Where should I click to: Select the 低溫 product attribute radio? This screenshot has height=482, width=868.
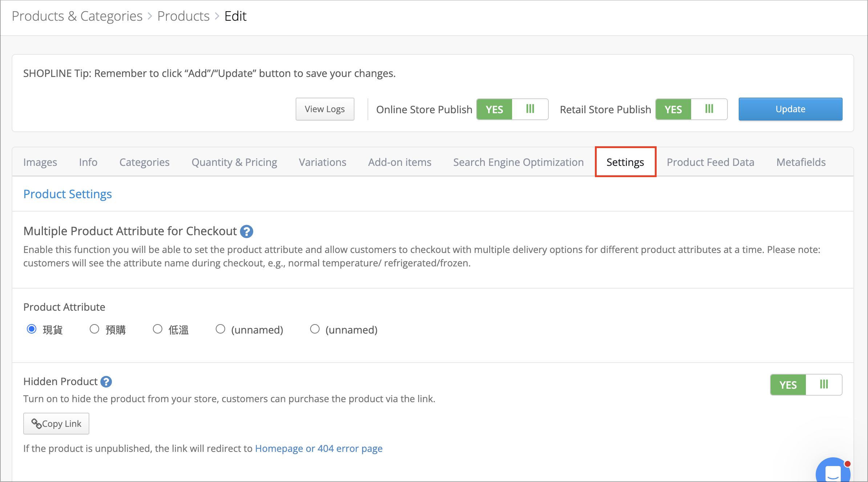tap(157, 329)
